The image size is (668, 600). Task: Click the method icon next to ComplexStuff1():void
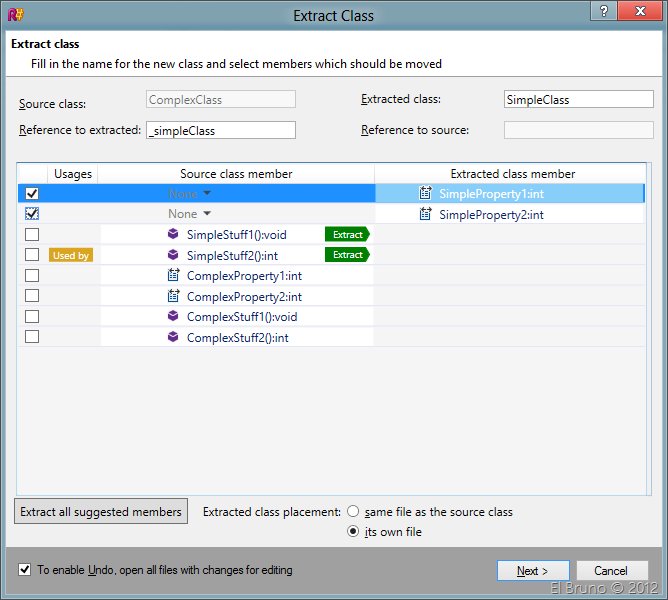(173, 316)
